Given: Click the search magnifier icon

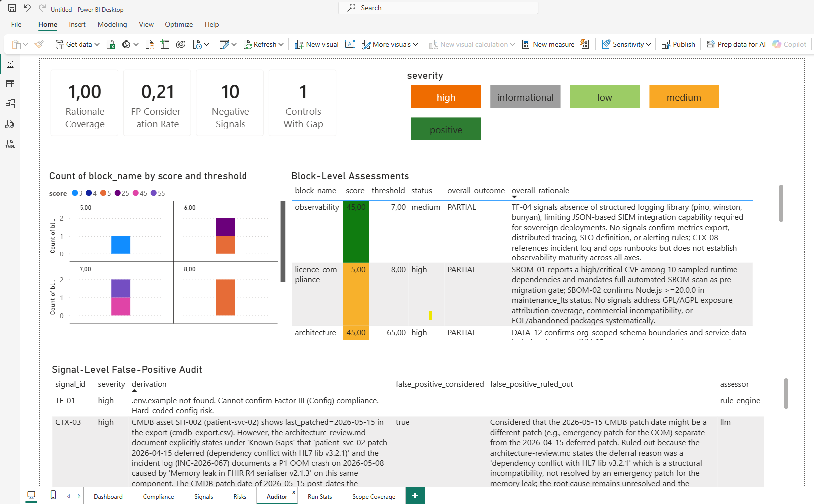Looking at the screenshot, I should (352, 8).
